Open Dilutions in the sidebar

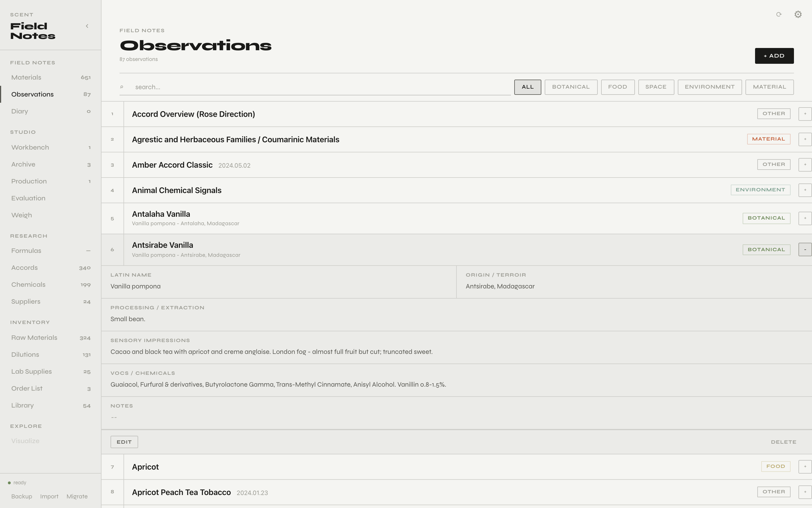coord(51,354)
